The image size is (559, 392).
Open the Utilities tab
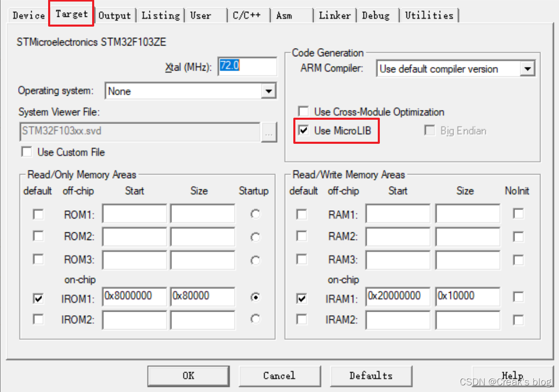pos(429,15)
